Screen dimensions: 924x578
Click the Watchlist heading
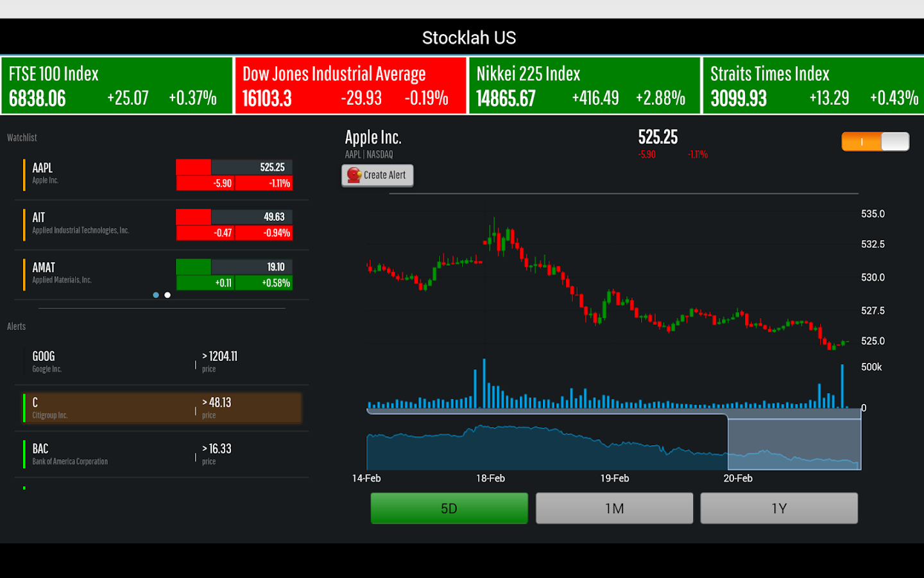click(x=22, y=137)
